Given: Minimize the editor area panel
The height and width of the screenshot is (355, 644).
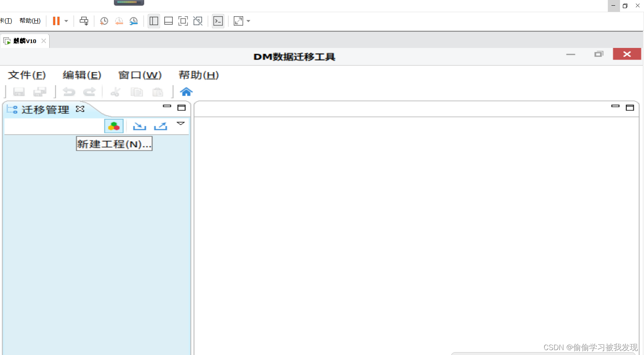Looking at the screenshot, I should point(616,106).
